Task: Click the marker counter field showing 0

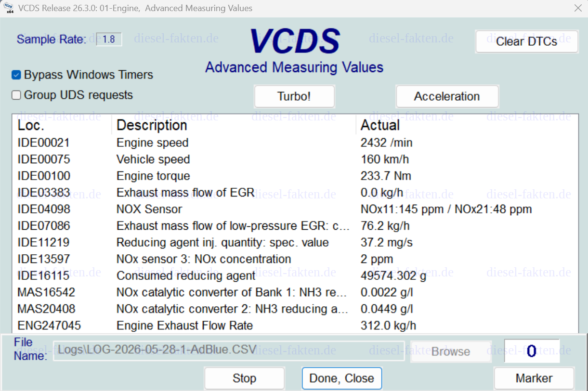Action: [x=532, y=351]
